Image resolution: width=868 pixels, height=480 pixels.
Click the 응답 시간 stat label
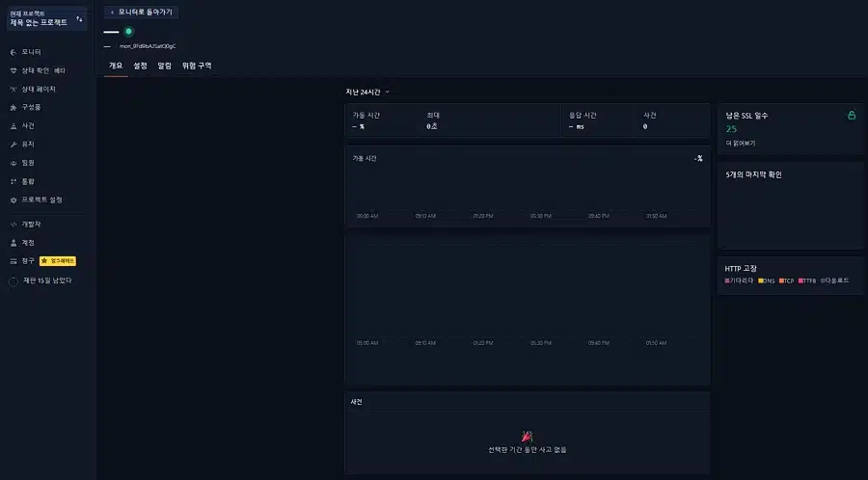click(583, 116)
